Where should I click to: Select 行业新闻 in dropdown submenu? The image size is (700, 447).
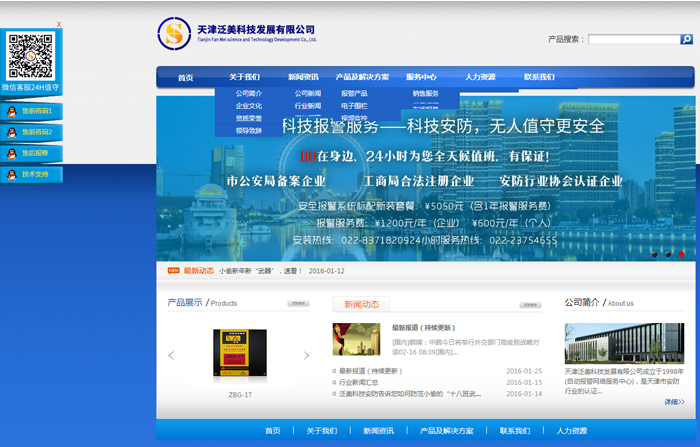pos(308,106)
